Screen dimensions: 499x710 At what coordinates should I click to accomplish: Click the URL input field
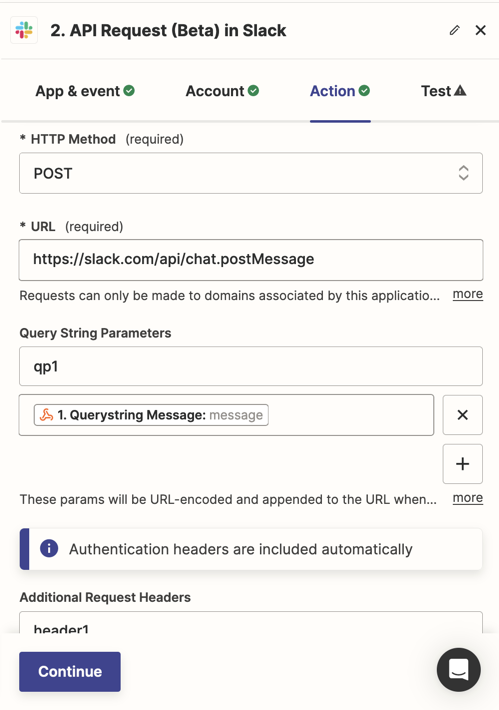[251, 260]
